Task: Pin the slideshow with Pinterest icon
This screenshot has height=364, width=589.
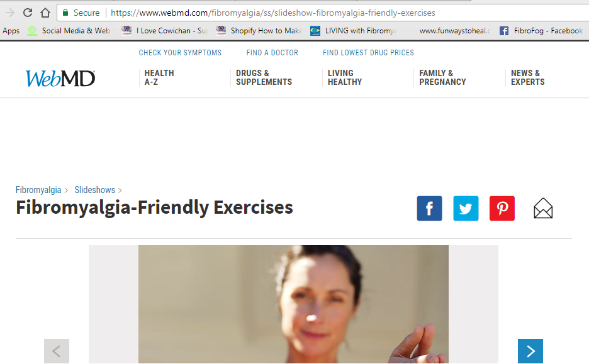Action: pyautogui.click(x=502, y=208)
